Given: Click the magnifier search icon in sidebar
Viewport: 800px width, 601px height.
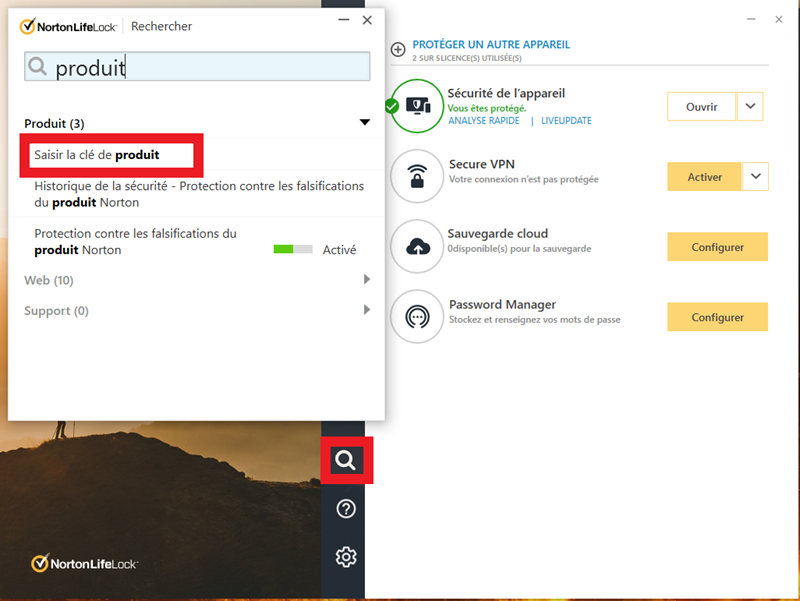Looking at the screenshot, I should (x=346, y=460).
